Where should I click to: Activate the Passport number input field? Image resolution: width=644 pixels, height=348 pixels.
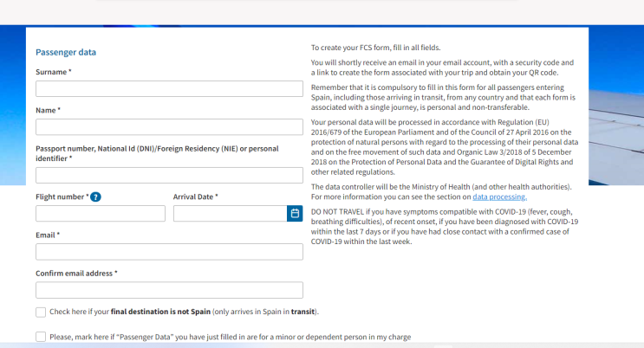(169, 175)
